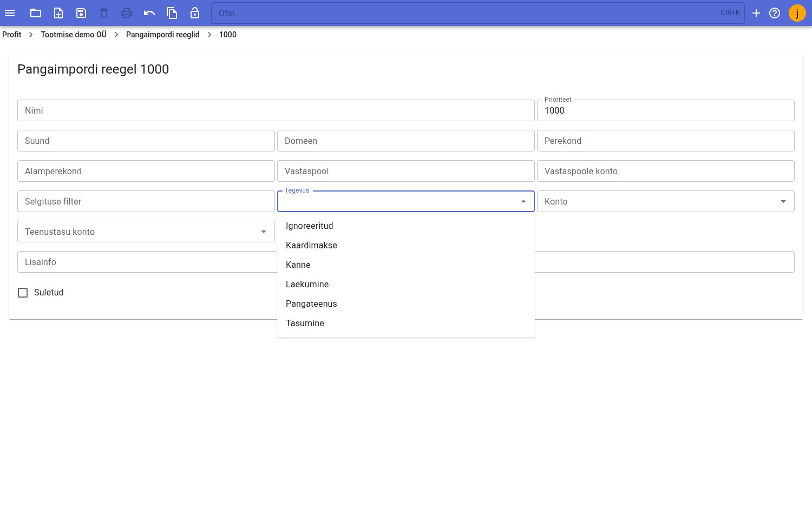Print using the printer icon
This screenshot has width=812, height=514.
click(x=127, y=13)
